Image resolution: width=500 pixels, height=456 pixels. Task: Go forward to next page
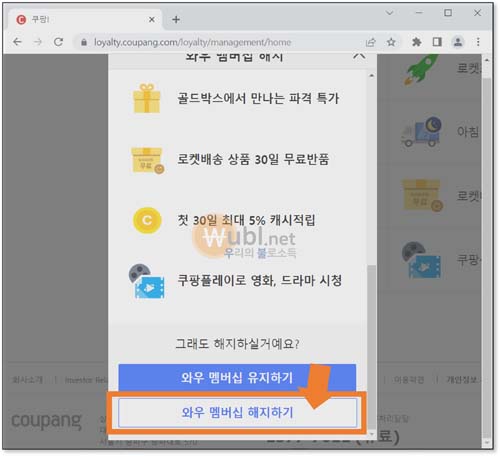[38, 42]
